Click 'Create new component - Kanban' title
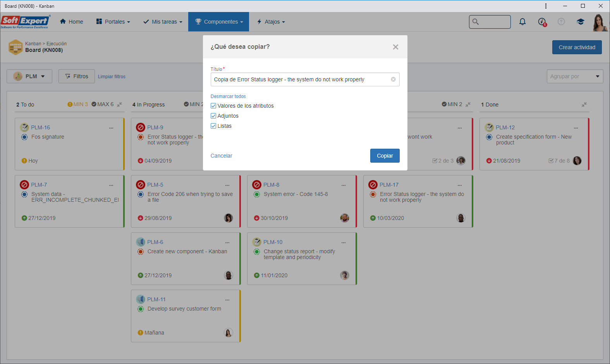Image resolution: width=610 pixels, height=364 pixels. point(187,251)
